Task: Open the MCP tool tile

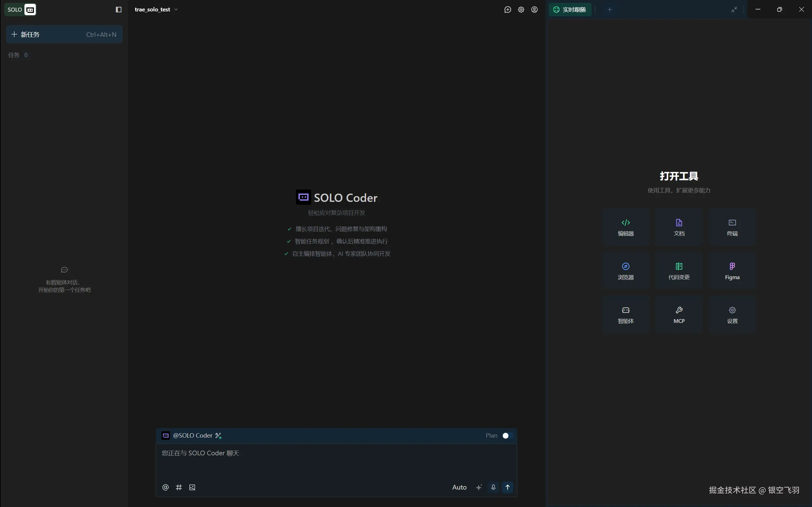Action: click(679, 315)
